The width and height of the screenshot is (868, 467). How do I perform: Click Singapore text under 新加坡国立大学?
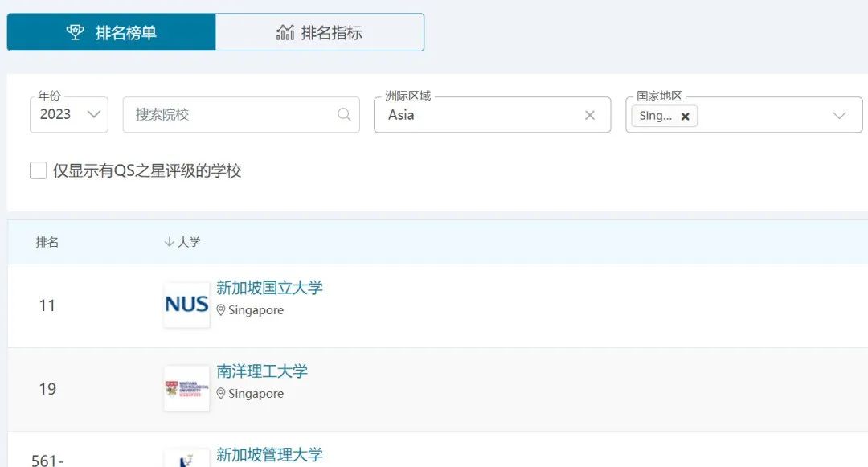click(x=256, y=309)
